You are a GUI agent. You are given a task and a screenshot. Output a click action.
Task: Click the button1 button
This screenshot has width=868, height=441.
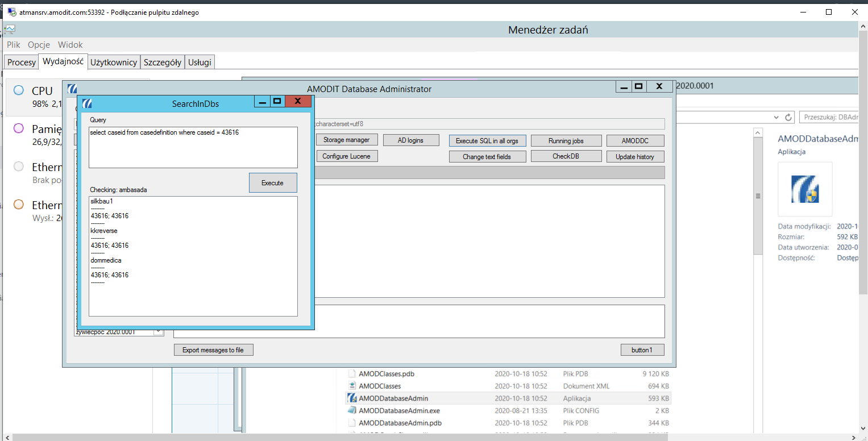pos(642,350)
